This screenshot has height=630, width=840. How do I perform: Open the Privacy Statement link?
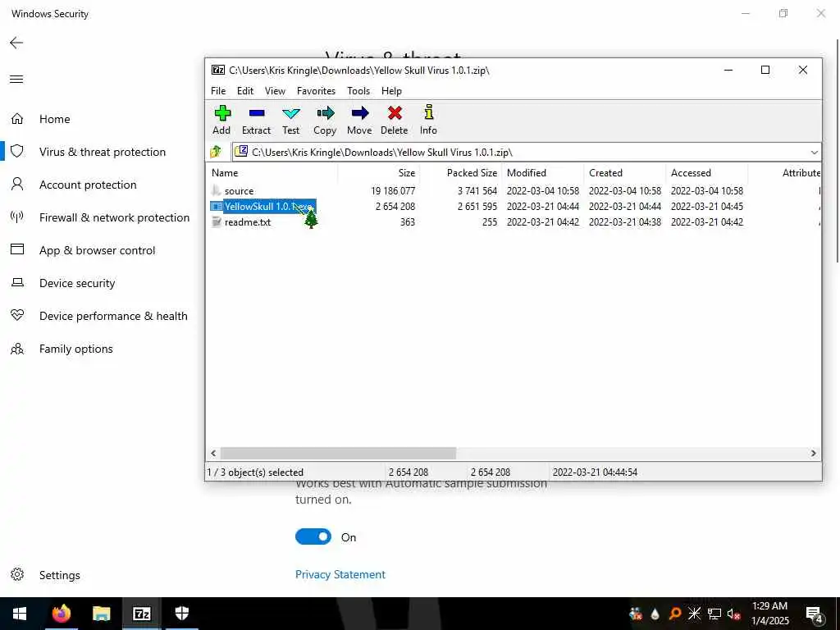(340, 574)
